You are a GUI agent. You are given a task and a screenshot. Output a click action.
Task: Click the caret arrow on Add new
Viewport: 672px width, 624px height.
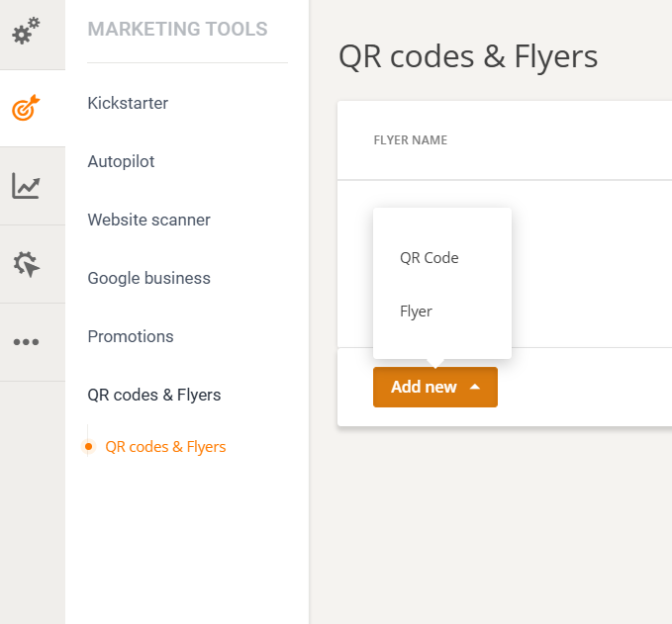tap(475, 387)
